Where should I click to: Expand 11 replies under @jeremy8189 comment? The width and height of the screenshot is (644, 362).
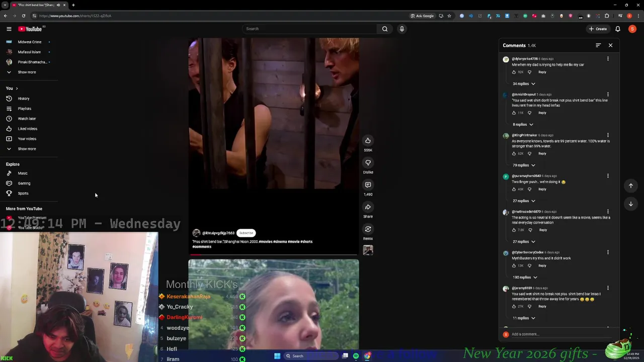tap(524, 318)
